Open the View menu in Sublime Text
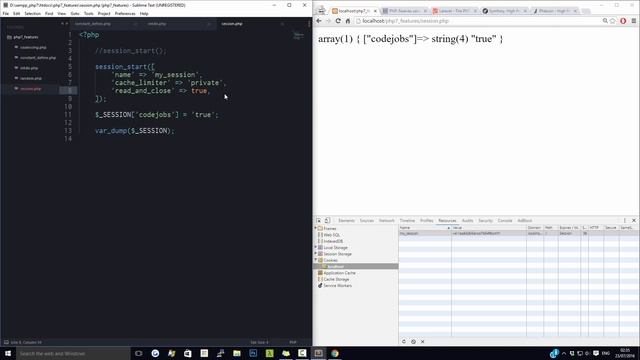Viewport: 640px width, 360px height. tap(62, 13)
